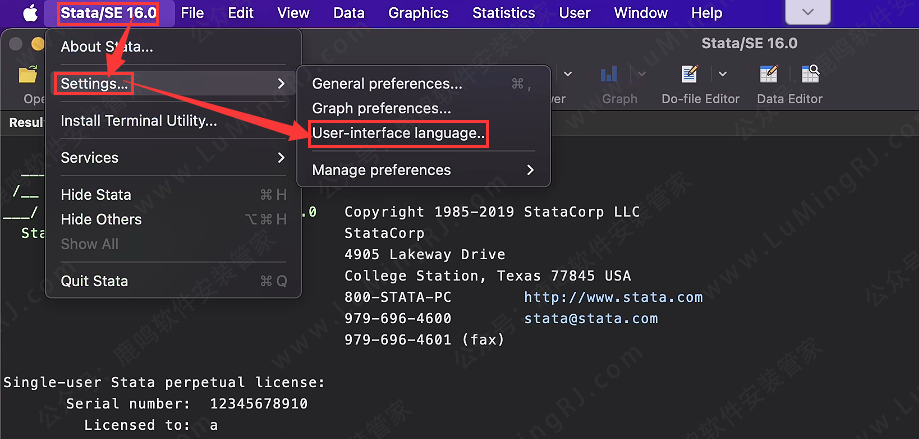Choose Hide Stata
This screenshot has height=439, width=919.
(96, 195)
